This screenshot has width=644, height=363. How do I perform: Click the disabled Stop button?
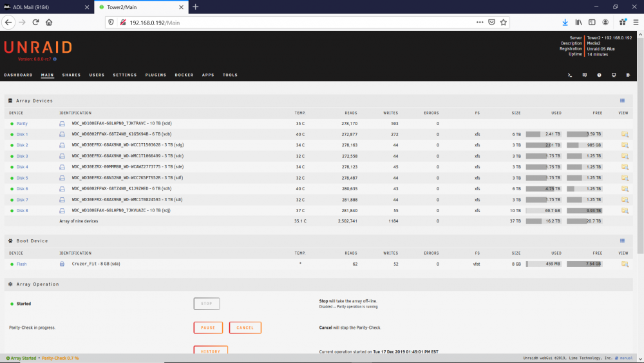tap(207, 304)
